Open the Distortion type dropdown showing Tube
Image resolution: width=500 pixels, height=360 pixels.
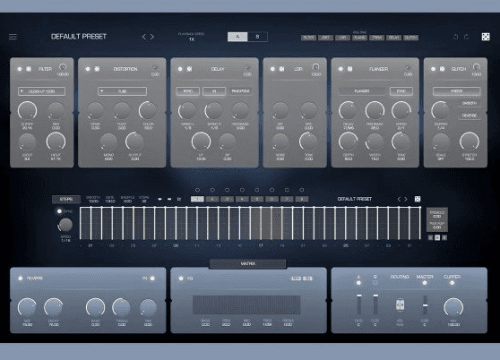[x=122, y=91]
